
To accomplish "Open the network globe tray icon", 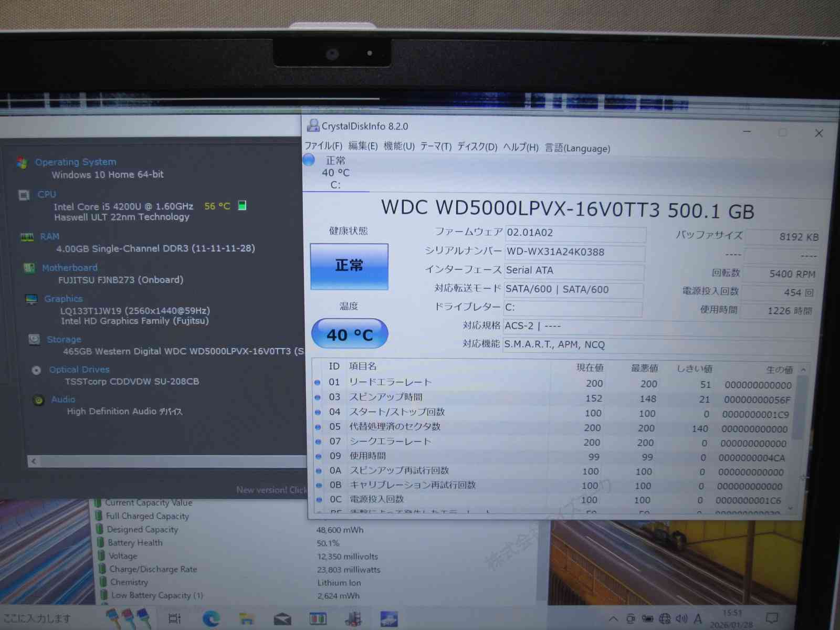I will [665, 619].
